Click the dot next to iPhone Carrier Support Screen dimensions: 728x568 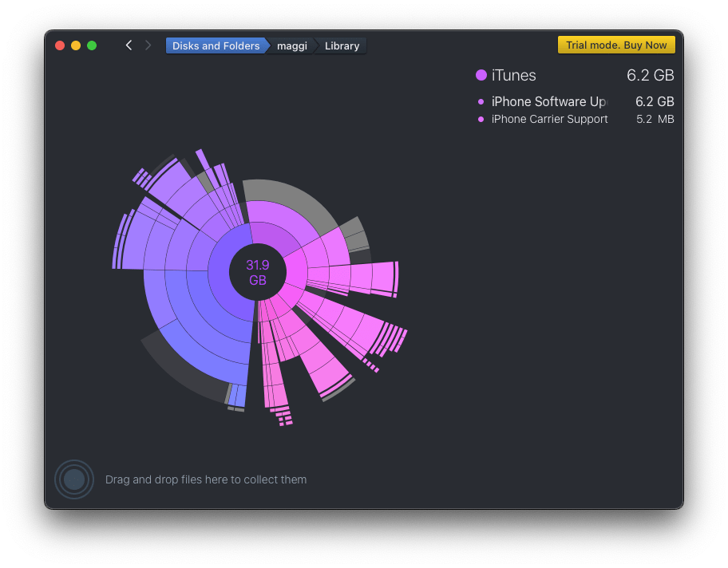tap(481, 120)
